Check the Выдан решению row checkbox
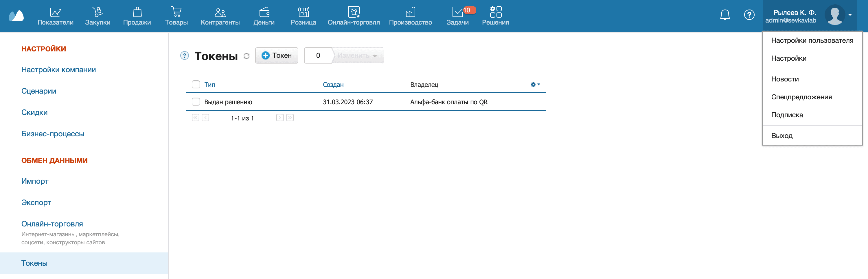 [196, 102]
